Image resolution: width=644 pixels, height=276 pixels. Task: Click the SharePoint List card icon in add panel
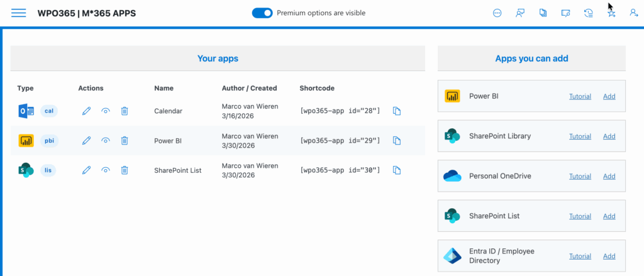tap(452, 216)
